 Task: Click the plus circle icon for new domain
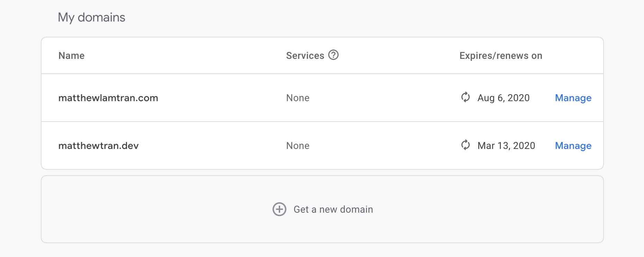pyautogui.click(x=279, y=209)
